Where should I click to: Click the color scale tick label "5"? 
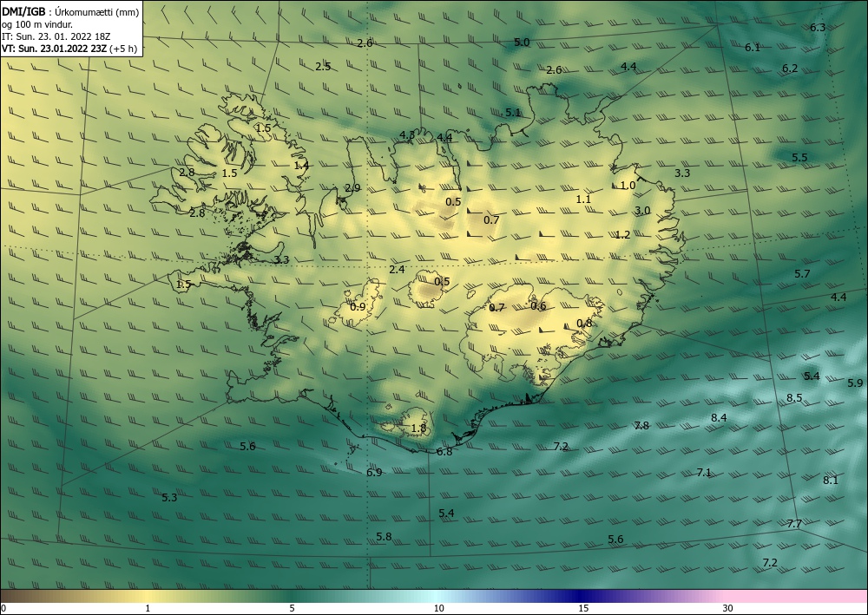292,608
